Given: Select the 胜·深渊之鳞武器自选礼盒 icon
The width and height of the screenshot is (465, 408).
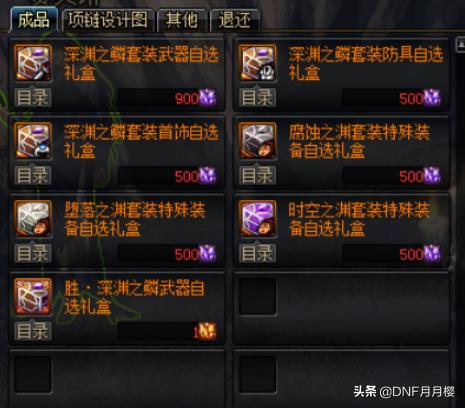Looking at the screenshot, I should pyautogui.click(x=33, y=296).
